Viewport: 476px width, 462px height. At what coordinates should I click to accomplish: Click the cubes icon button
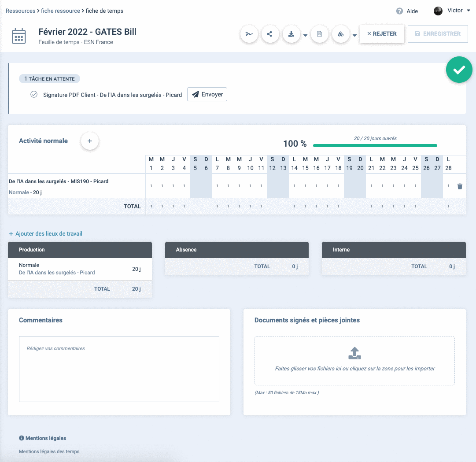point(340,34)
